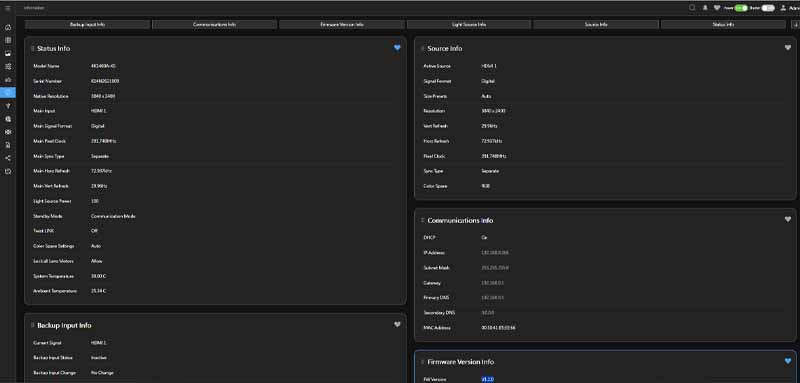
Task: Toggle the Power switch in the header
Action: [x=741, y=8]
